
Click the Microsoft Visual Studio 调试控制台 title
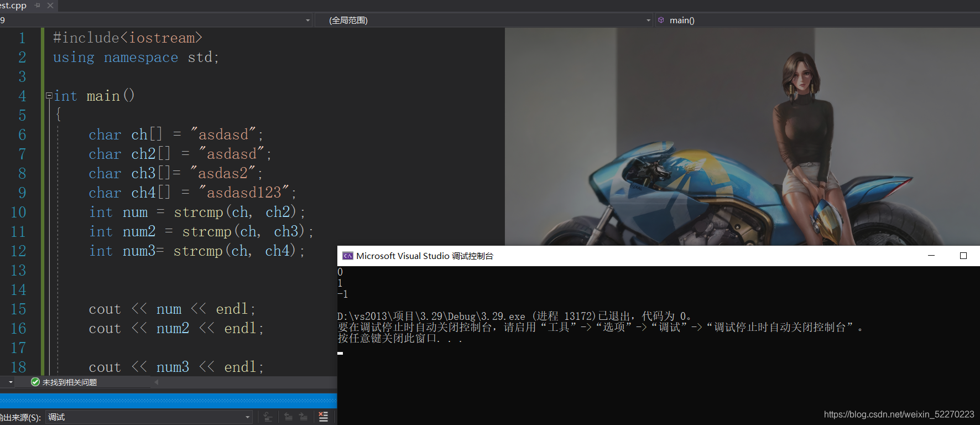pyautogui.click(x=425, y=256)
